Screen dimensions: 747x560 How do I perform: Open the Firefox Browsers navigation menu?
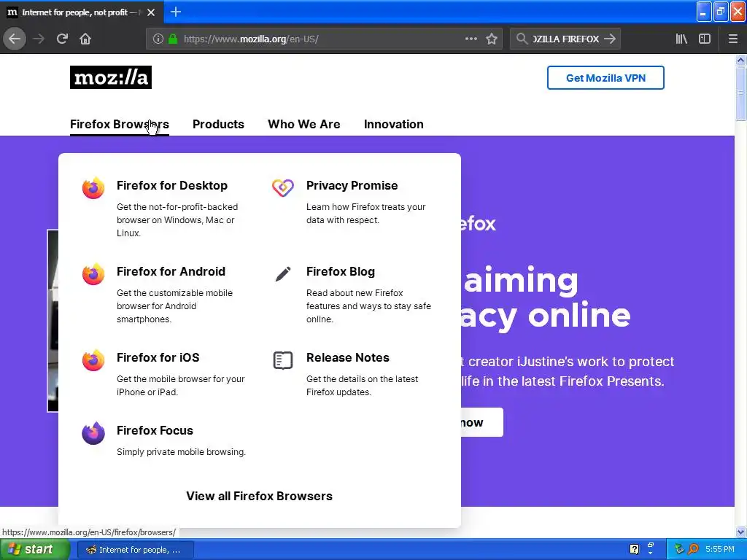click(x=120, y=124)
